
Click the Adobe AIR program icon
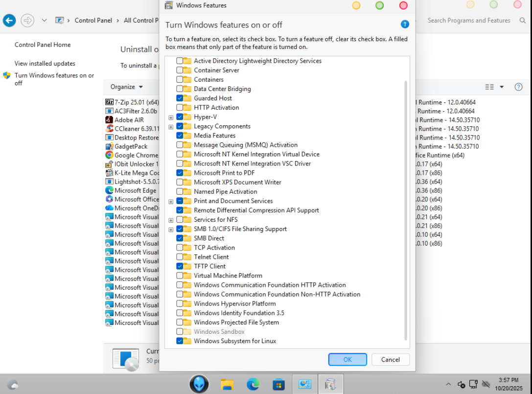(x=109, y=120)
